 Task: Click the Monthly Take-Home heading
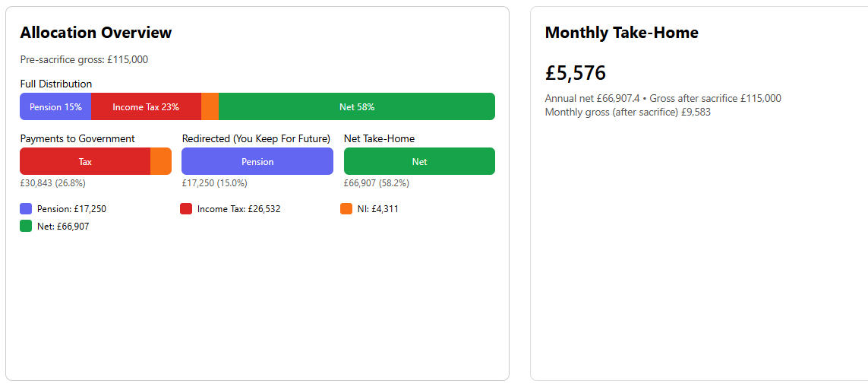(x=622, y=33)
